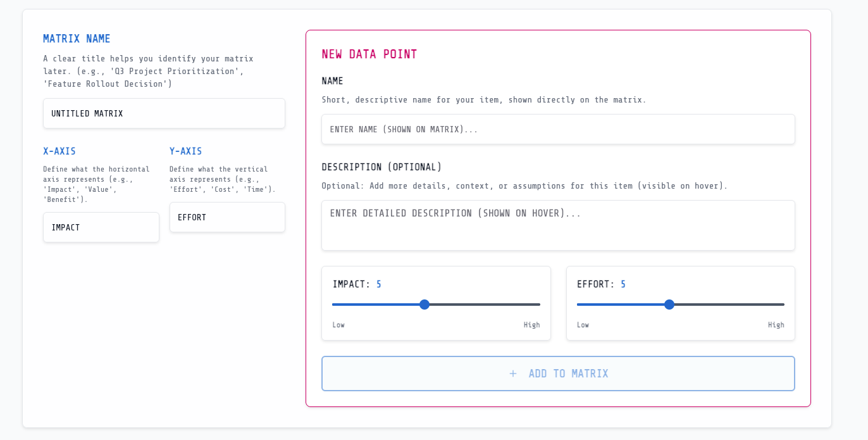
Task: Click the Y-Axis field showing Effort
Action: pos(227,217)
